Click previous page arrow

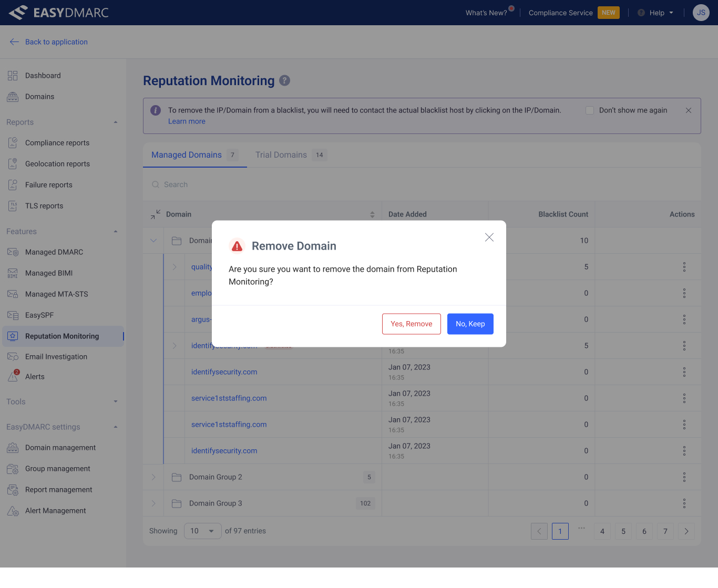point(539,531)
